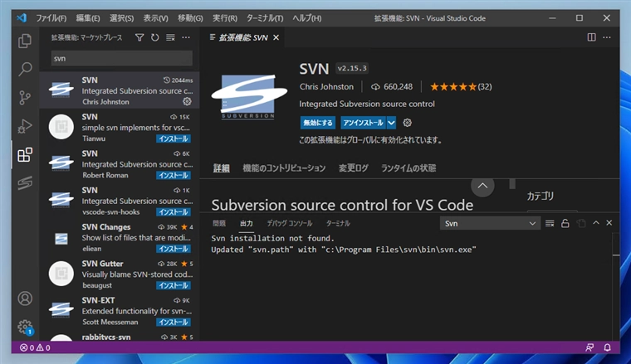631x364 pixels.
Task: Open the 移動(G) menu
Action: pos(190,18)
